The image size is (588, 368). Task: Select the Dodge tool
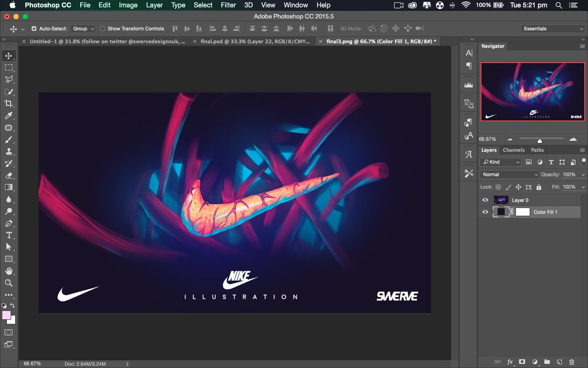9,211
